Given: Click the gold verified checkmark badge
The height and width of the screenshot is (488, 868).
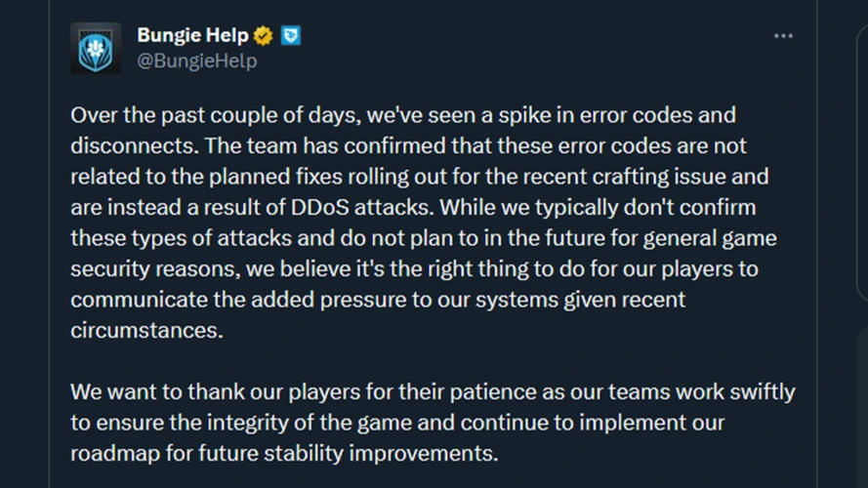Looking at the screenshot, I should click(x=263, y=36).
